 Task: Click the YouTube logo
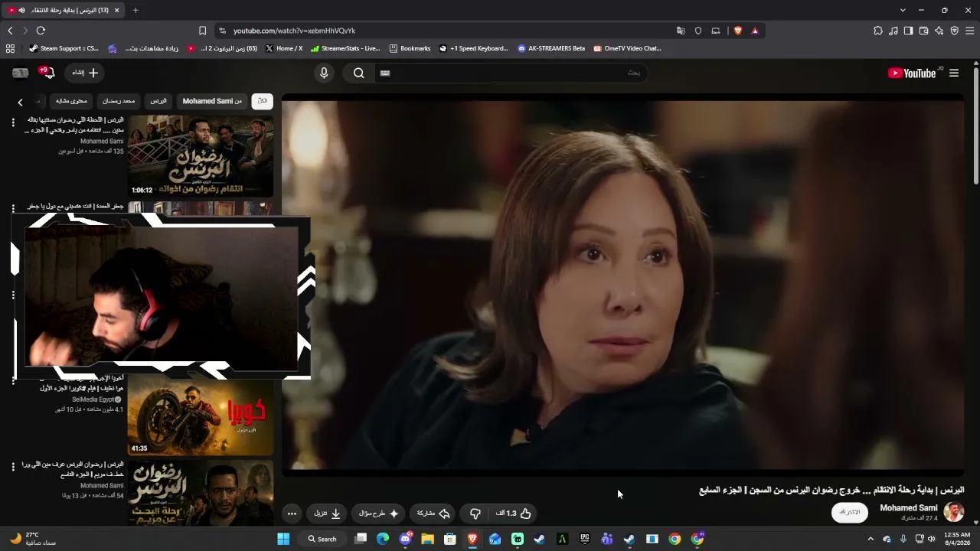pos(911,73)
